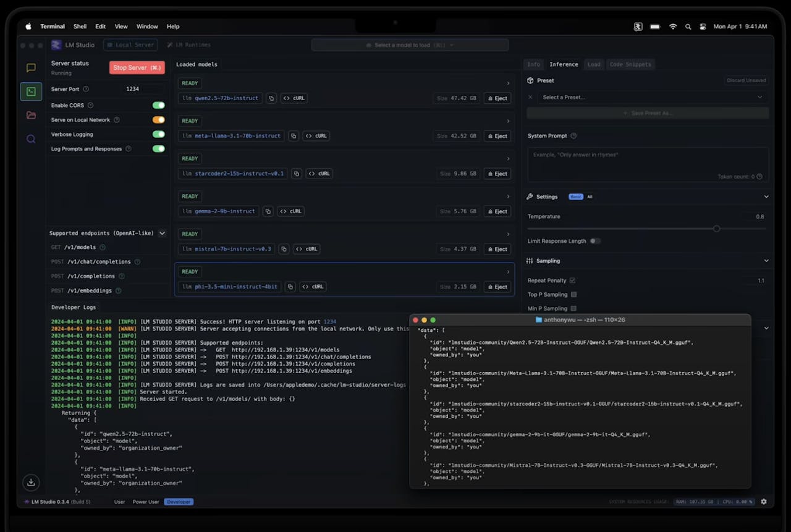
Task: Check the Repeat Penalty checkbox
Action: point(572,281)
